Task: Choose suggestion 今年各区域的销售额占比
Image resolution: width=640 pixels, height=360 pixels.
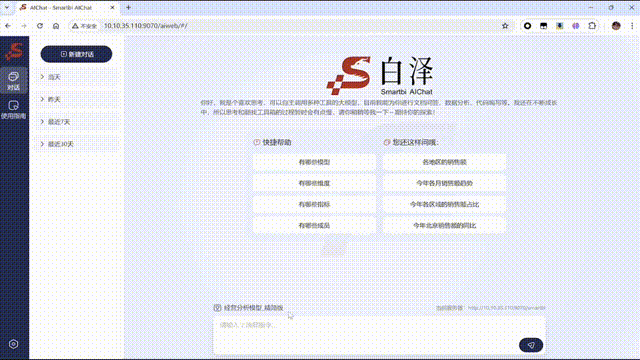Action: [x=444, y=204]
